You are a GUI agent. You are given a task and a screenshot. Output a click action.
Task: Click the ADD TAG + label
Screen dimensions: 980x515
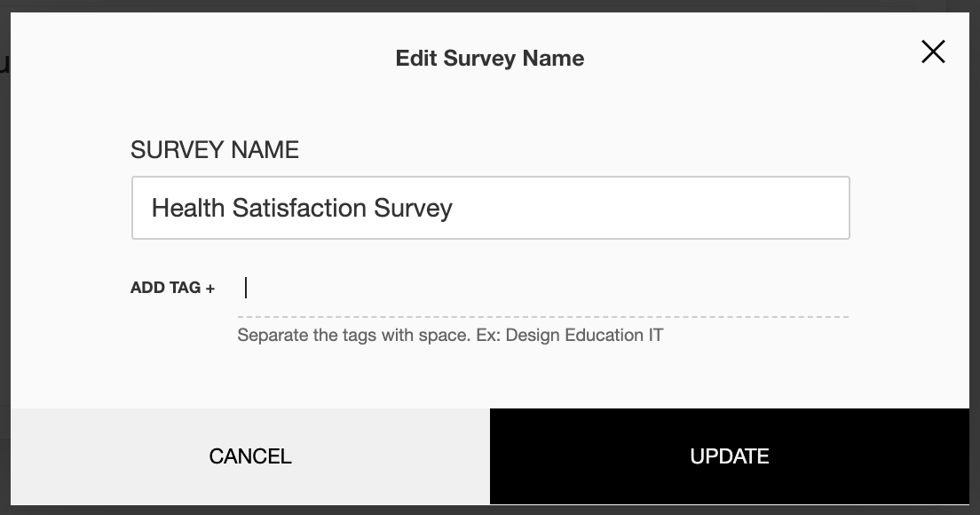pos(172,288)
